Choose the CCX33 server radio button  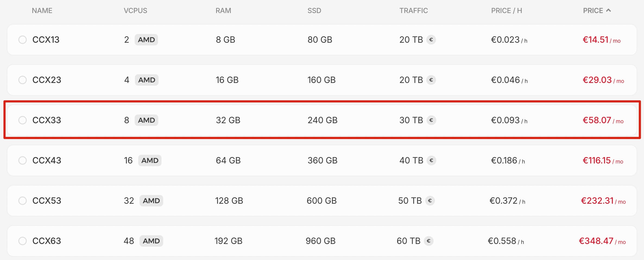coord(23,120)
